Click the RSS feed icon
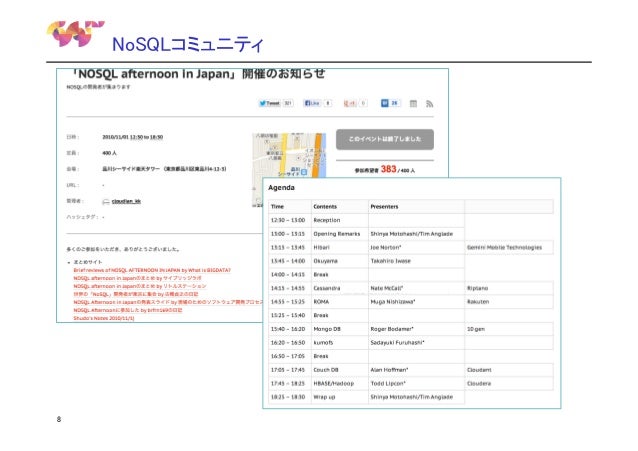 (429, 103)
